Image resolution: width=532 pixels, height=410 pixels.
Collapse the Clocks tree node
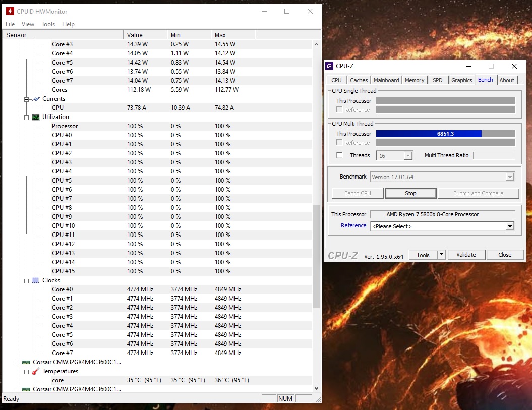(26, 281)
